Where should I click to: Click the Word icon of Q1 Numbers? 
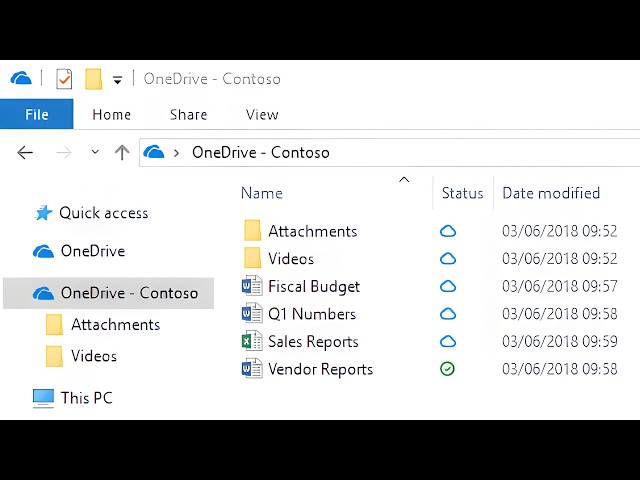coord(252,313)
